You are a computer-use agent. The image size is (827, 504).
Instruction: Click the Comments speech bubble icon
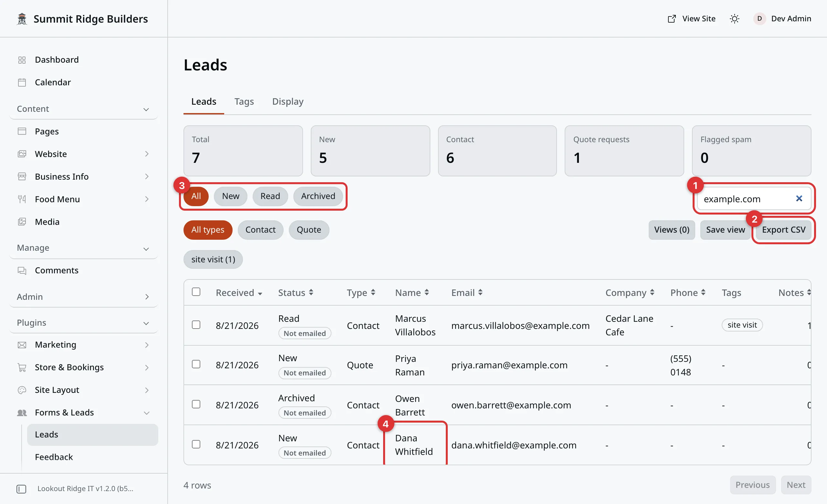tap(22, 270)
